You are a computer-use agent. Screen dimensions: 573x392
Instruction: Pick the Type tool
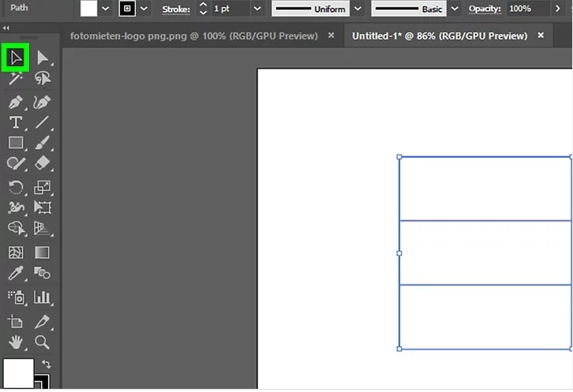[16, 122]
